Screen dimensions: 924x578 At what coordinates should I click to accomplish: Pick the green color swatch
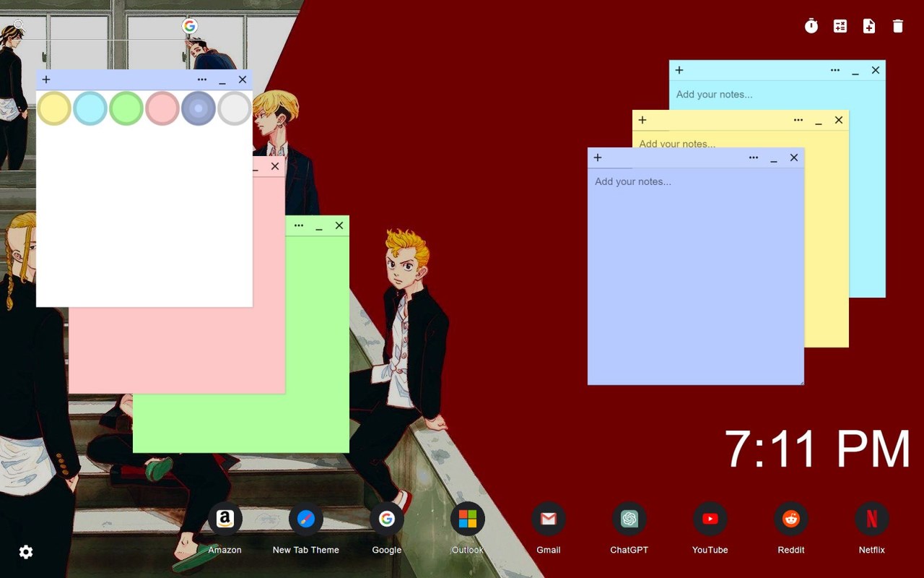[x=126, y=108]
